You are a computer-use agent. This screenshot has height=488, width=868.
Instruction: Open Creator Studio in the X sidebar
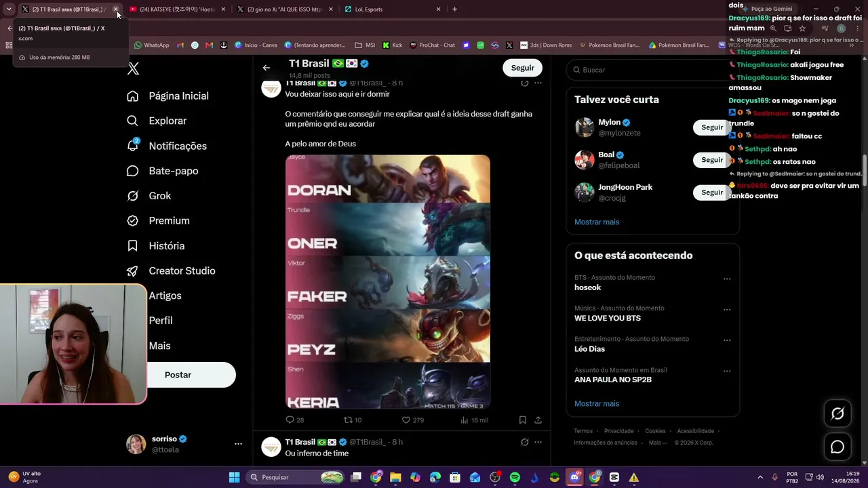(x=171, y=271)
